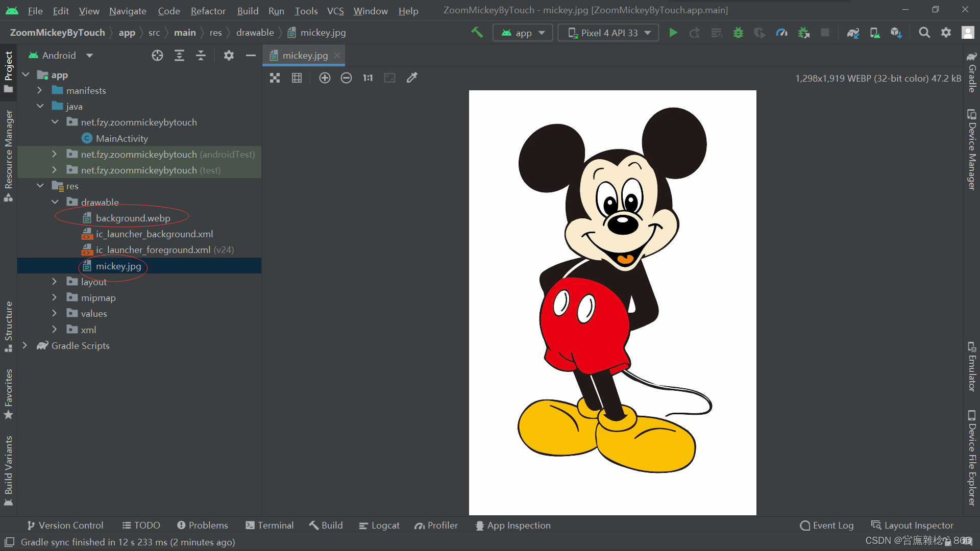Click the user account avatar icon

pyautogui.click(x=968, y=33)
